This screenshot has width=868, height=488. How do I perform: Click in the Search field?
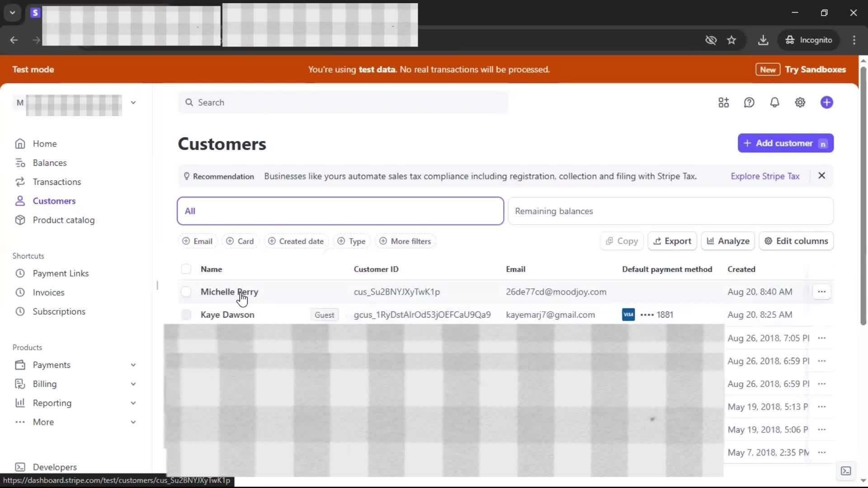pos(344,103)
